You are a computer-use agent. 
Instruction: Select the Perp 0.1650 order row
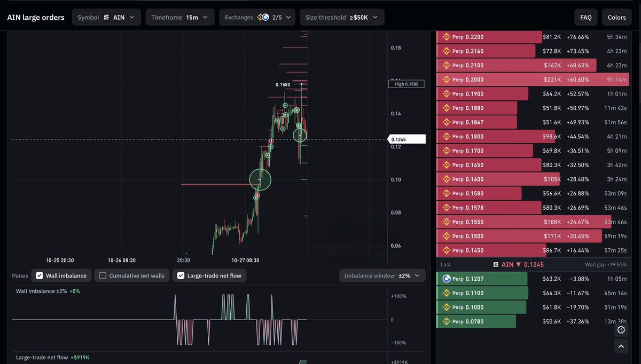click(x=533, y=165)
